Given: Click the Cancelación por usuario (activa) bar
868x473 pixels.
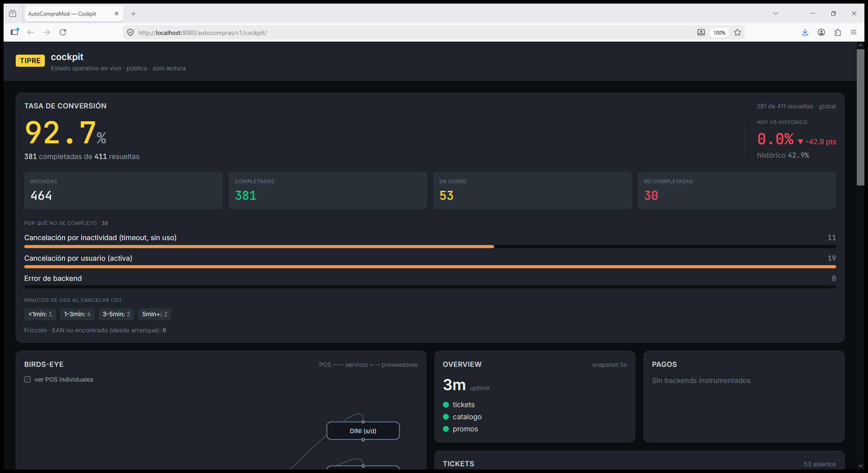Looking at the screenshot, I should pyautogui.click(x=430, y=267).
